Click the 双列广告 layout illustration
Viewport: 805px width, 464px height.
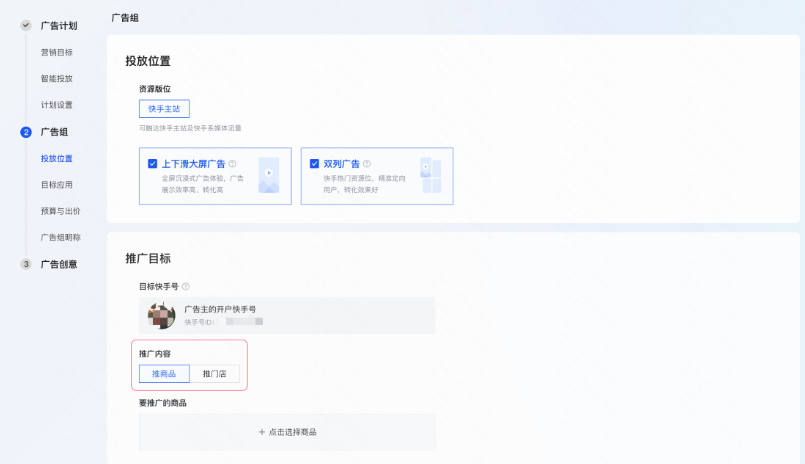point(431,175)
